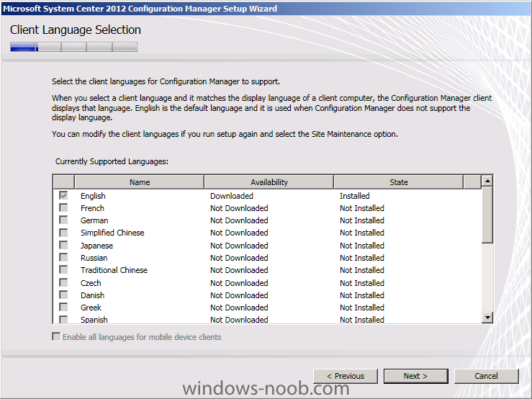Select the French row name
Screen dimensions: 532x399
(92, 208)
